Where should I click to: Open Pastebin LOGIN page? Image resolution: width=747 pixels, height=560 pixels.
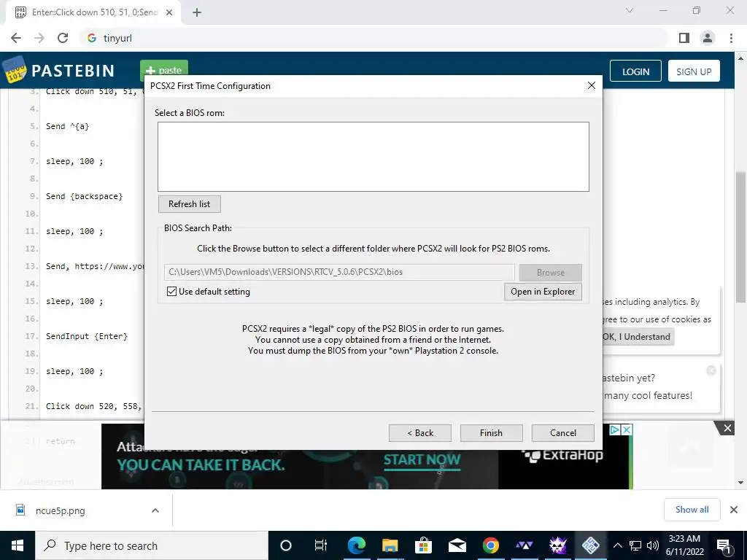point(635,71)
